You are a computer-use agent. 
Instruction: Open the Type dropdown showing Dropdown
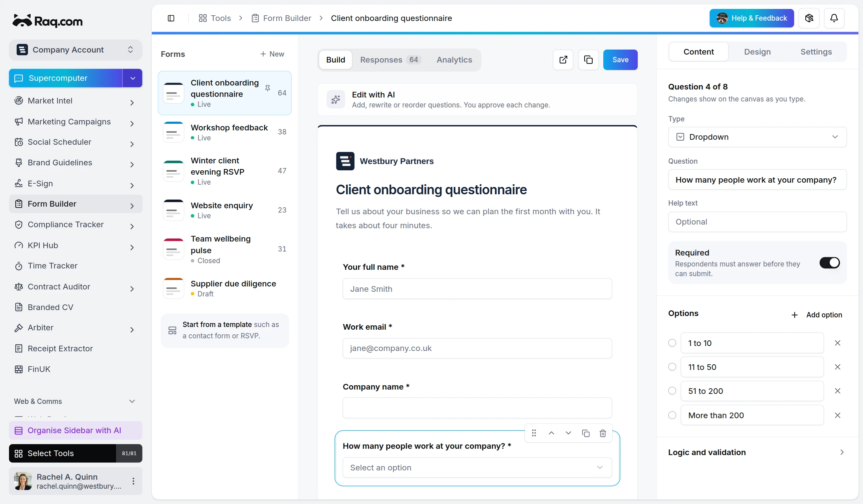[x=757, y=137]
